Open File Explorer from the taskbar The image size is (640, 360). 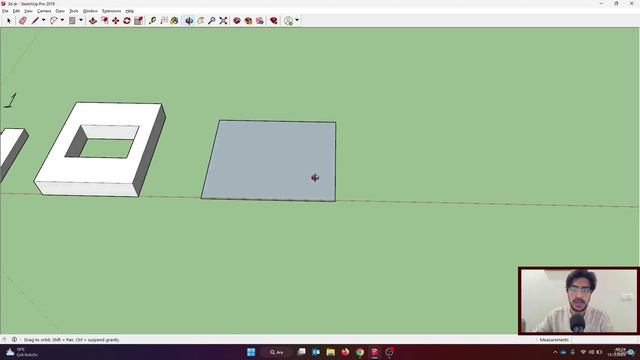331,352
